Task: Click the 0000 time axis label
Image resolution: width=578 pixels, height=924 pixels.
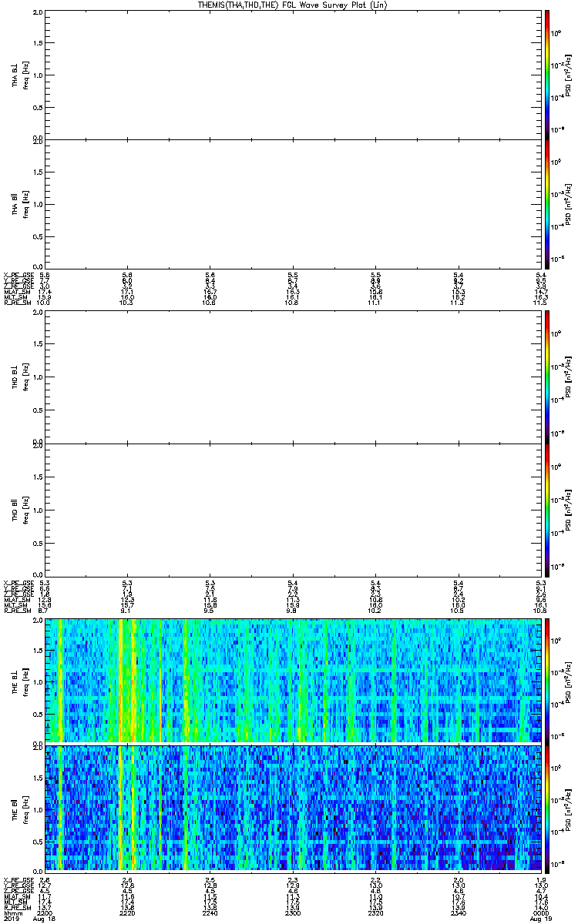Action: pos(541,912)
